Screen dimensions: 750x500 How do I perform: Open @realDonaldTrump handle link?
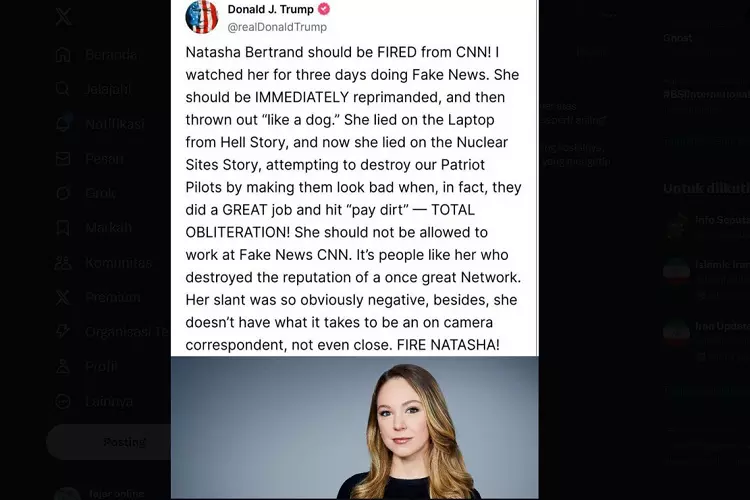pyautogui.click(x=277, y=27)
